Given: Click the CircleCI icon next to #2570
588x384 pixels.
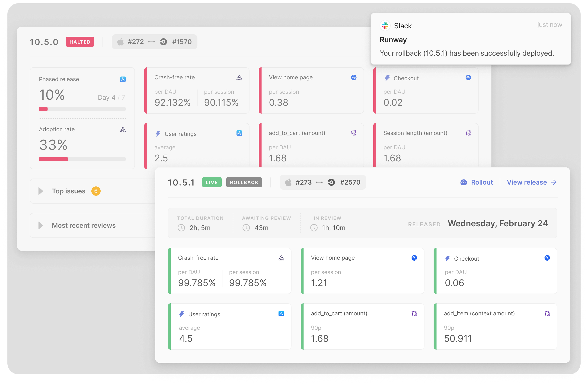Looking at the screenshot, I should click(331, 182).
